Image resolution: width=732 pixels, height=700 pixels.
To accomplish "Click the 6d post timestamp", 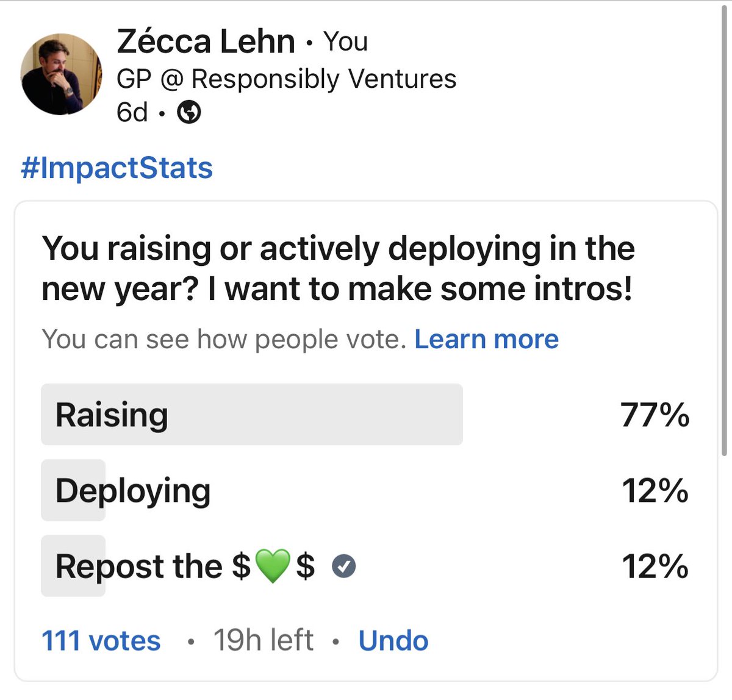I will [132, 112].
